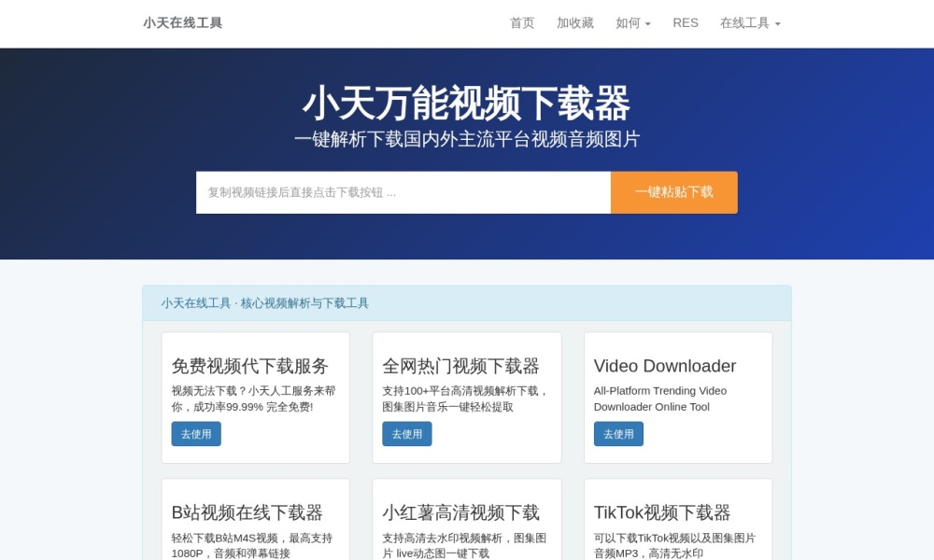The height and width of the screenshot is (560, 934).
Task: Click the video URL input field
Action: point(403,192)
